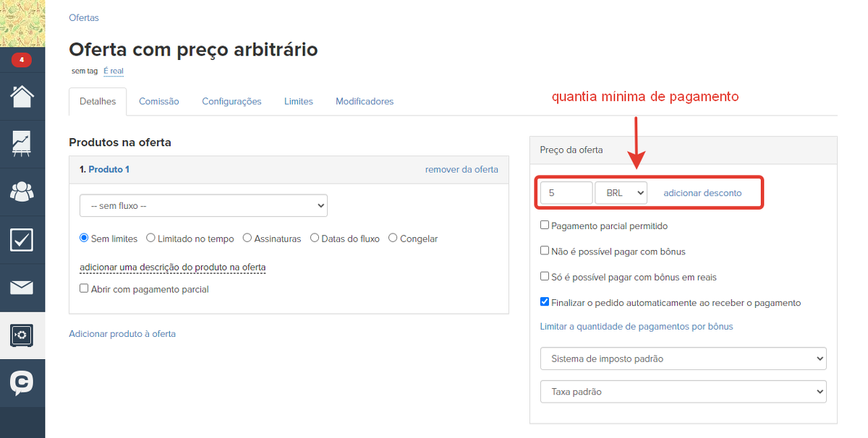This screenshot has width=868, height=438.
Task: Click the price input field showing 5
Action: coord(566,193)
